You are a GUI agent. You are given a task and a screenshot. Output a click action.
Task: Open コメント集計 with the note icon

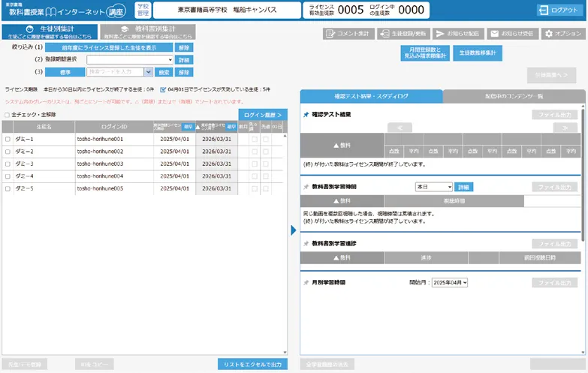[348, 34]
